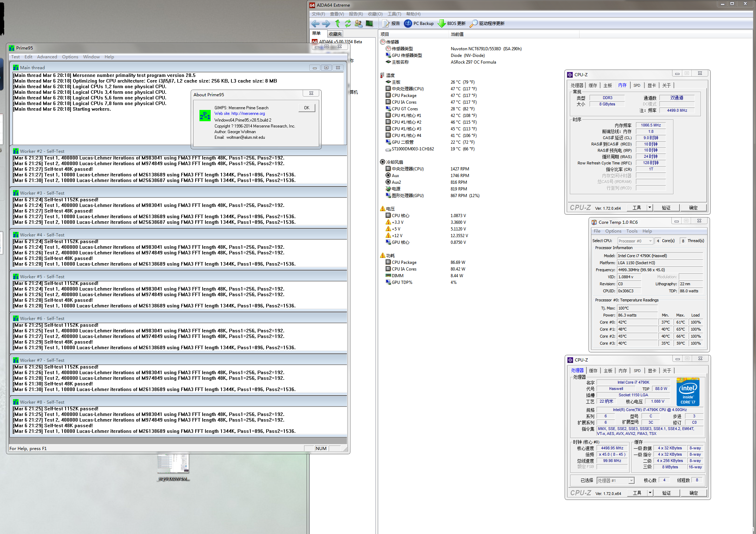Click the Worker #8 Self-Test window icon
This screenshot has width=756, height=534.
tap(16, 402)
